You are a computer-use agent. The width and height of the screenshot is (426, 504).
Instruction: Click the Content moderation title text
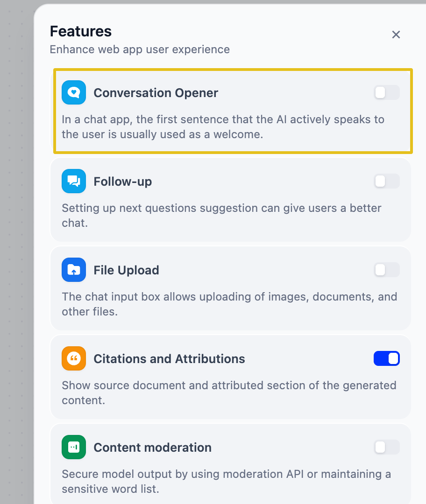tap(153, 448)
